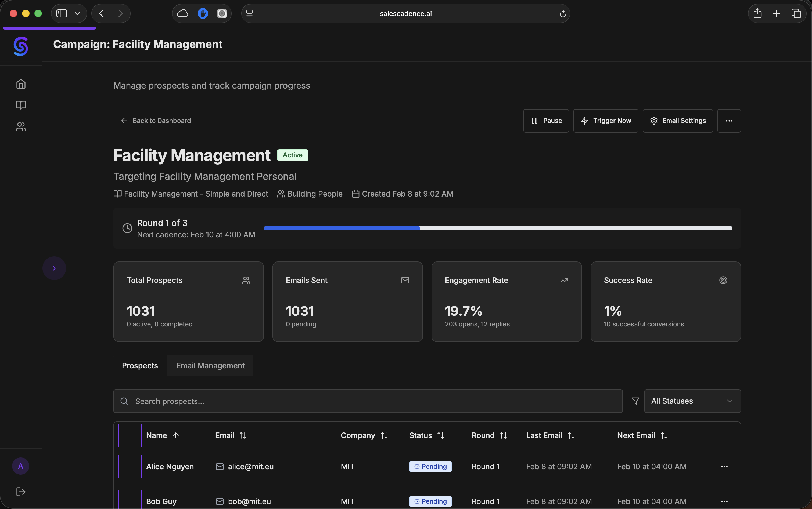The image size is (812, 509).
Task: Pause the Facility Management campaign
Action: [546, 121]
